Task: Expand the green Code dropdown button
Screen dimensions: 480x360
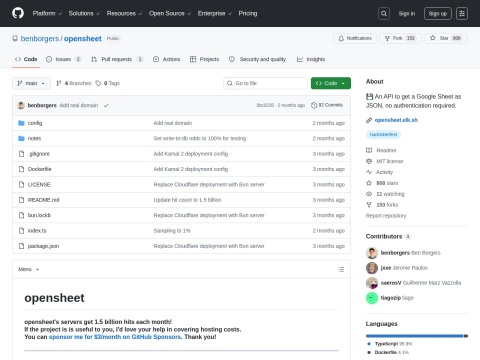Action: coord(331,83)
